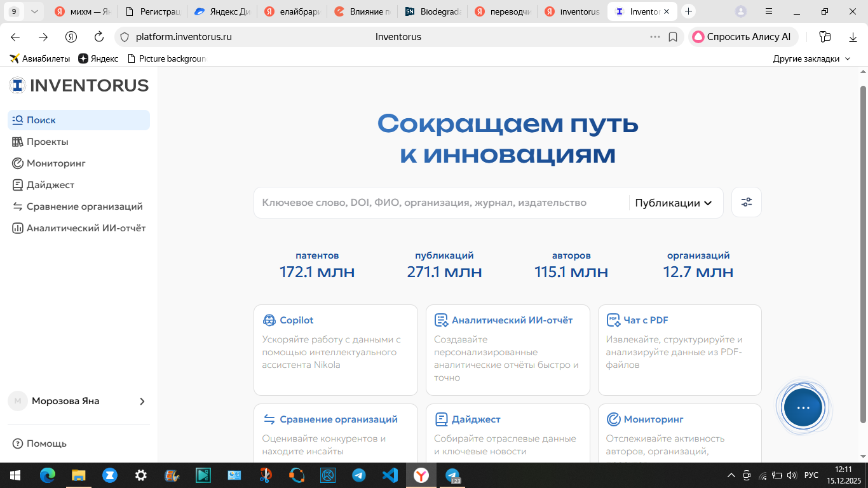Expand the browser tab list arrow
The width and height of the screenshot is (868, 488).
point(35,11)
